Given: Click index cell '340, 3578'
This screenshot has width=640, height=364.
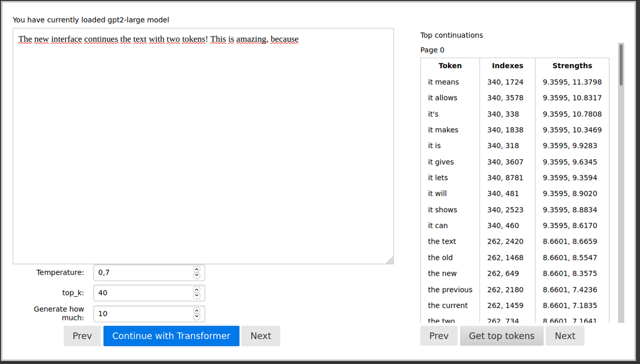Looking at the screenshot, I should (507, 98).
